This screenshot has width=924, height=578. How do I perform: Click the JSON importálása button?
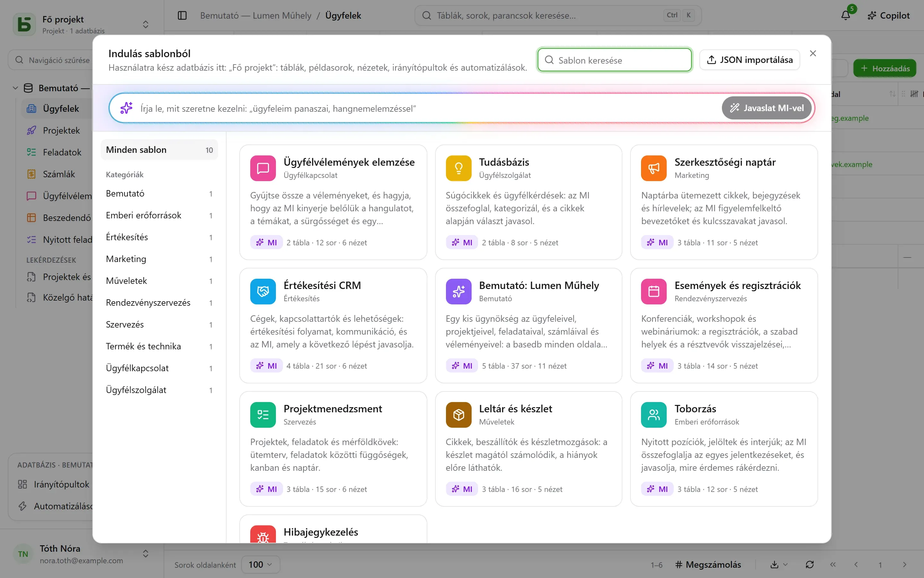749,60
